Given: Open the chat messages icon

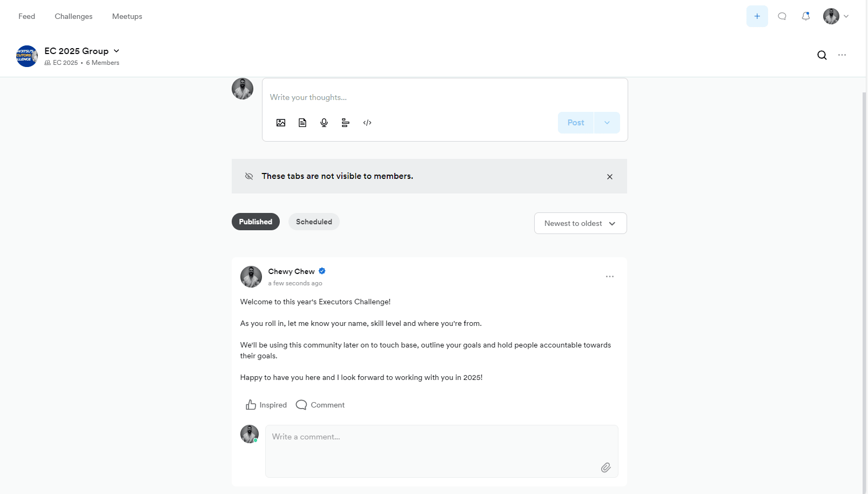Looking at the screenshot, I should coord(782,16).
